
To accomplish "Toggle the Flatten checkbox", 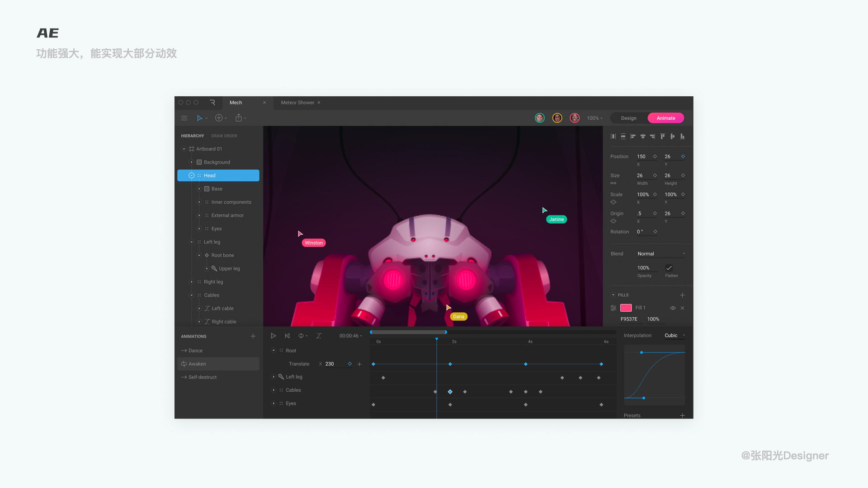I will [x=669, y=268].
